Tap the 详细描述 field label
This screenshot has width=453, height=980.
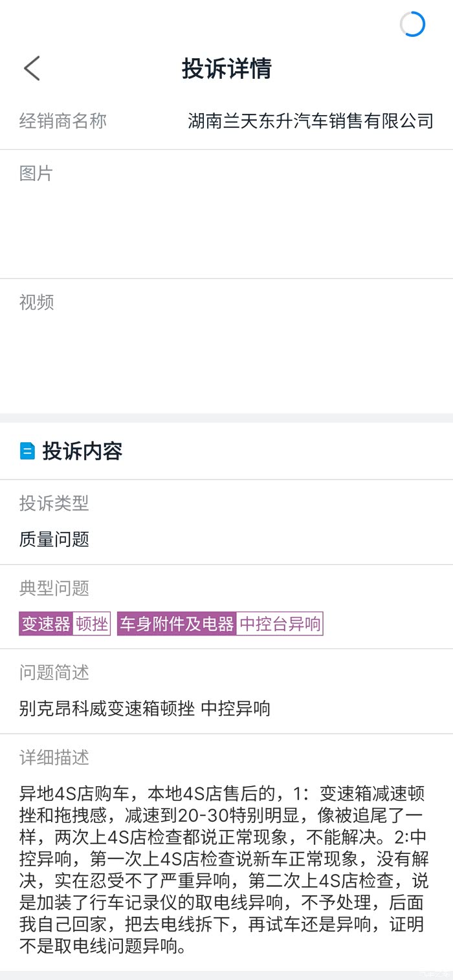coord(54,757)
